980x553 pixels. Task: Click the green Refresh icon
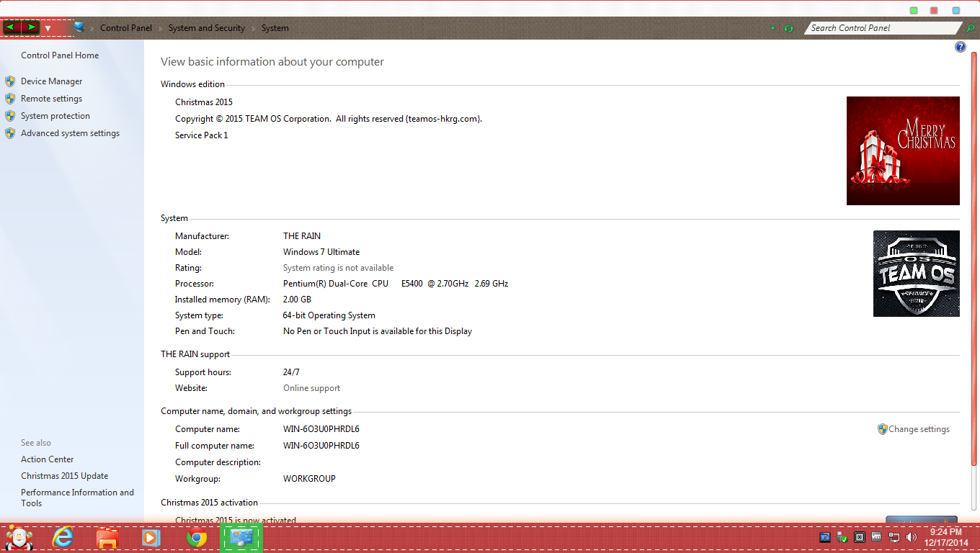[x=788, y=28]
